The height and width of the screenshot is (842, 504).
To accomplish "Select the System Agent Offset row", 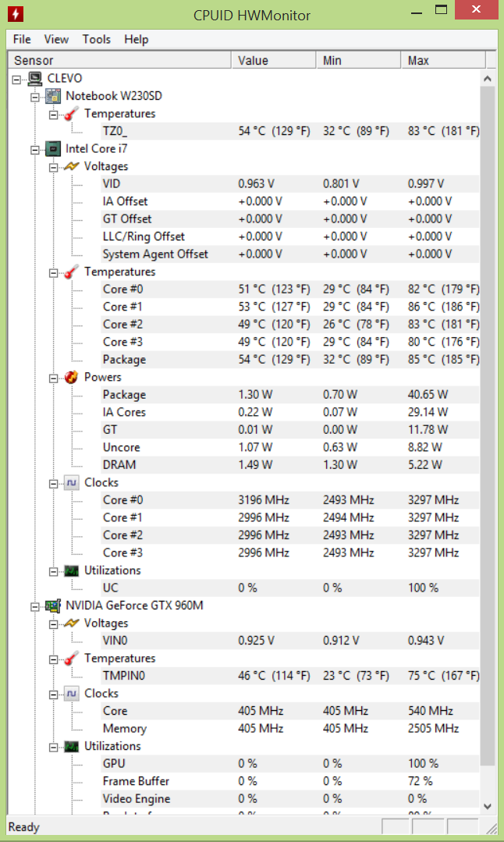I will pos(290,254).
